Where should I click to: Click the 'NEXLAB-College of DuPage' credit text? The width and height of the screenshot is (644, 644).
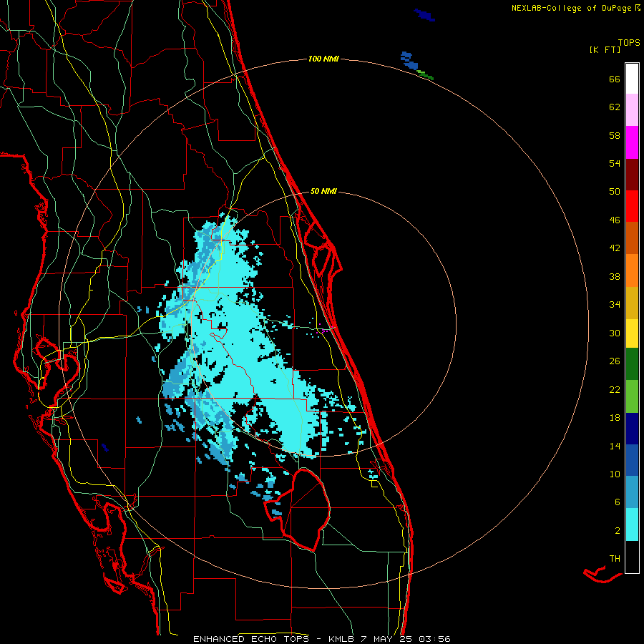pyautogui.click(x=571, y=8)
